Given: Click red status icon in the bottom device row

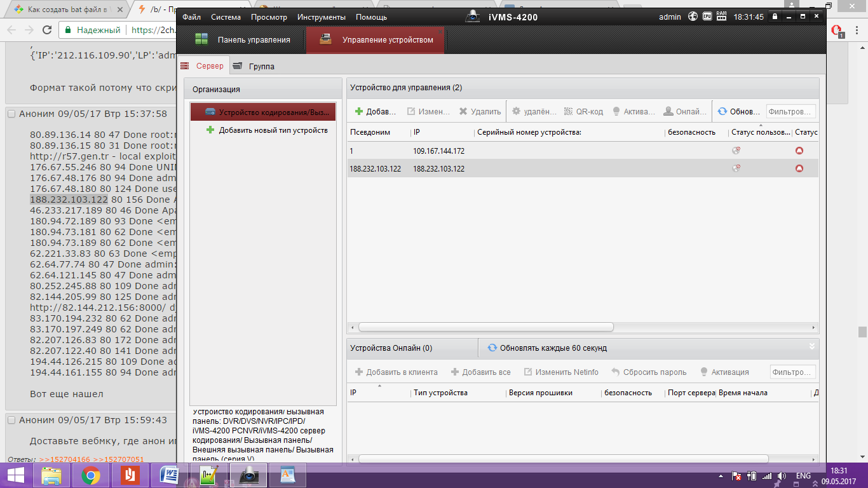Looking at the screenshot, I should [x=799, y=168].
